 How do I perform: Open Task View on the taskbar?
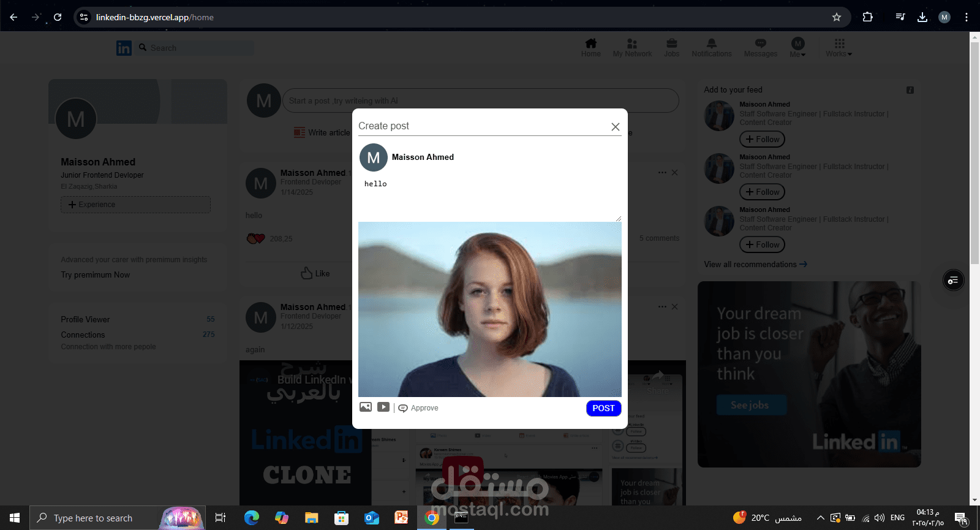221,518
